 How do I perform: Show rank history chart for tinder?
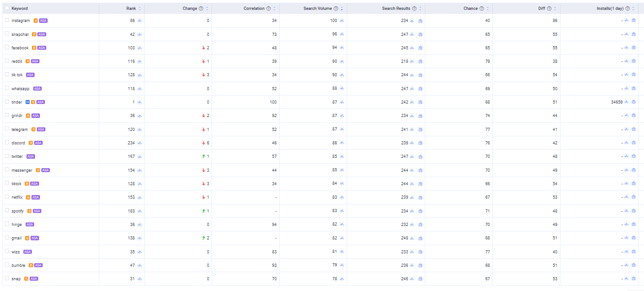(x=140, y=102)
